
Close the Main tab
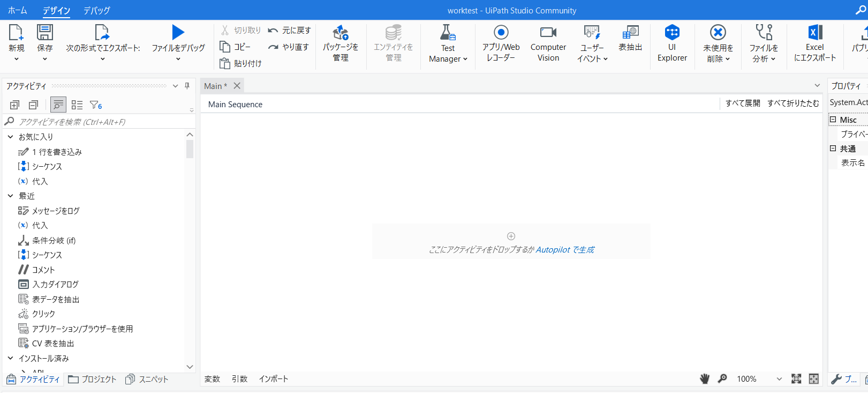[x=237, y=86]
